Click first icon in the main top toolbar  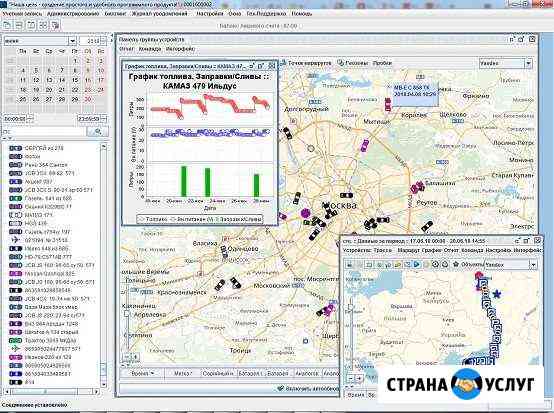coord(7,25)
